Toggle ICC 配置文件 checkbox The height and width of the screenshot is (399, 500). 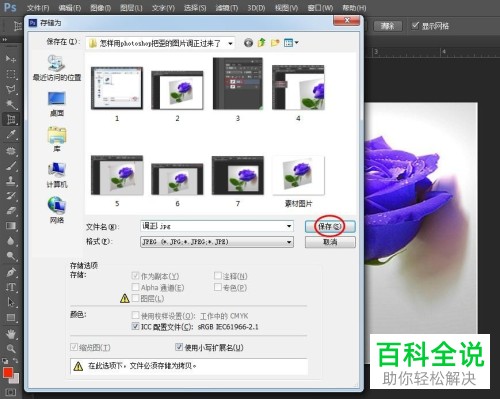(x=135, y=326)
